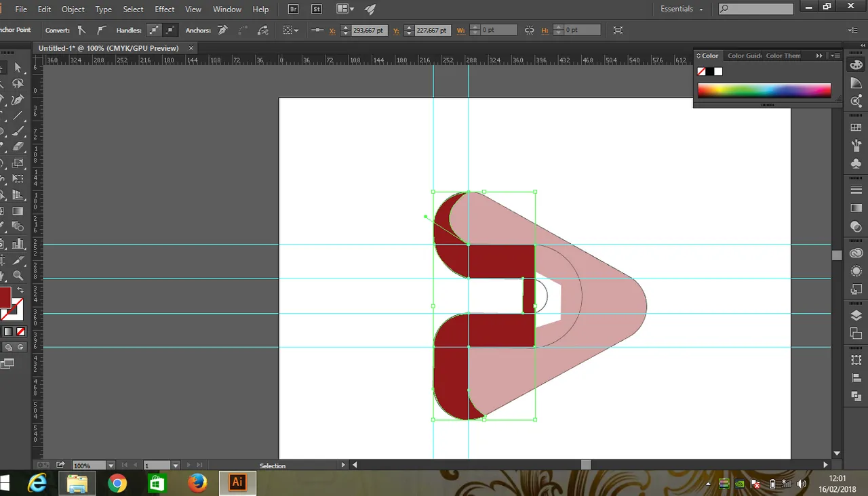This screenshot has height=496, width=868.
Task: Convert selected anchor to corner
Action: pos(81,30)
